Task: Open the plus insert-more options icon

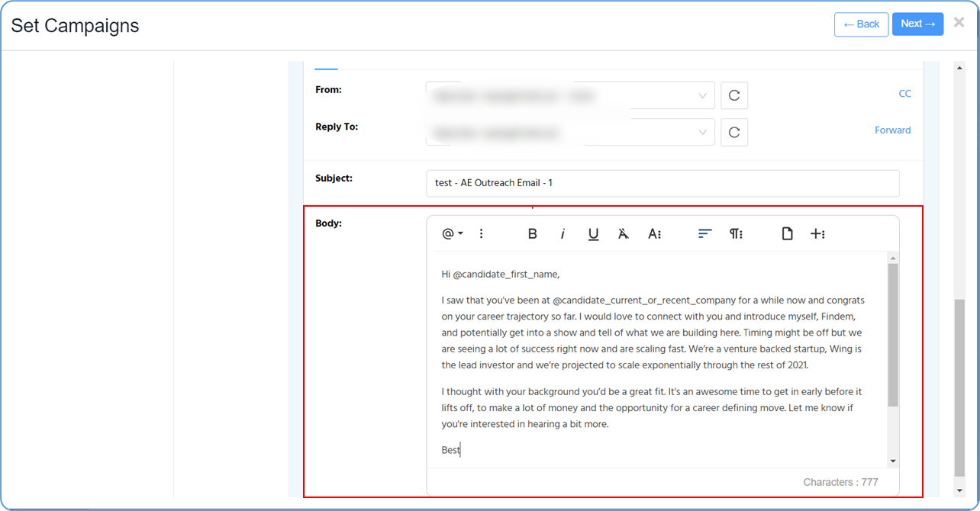Action: tap(817, 234)
